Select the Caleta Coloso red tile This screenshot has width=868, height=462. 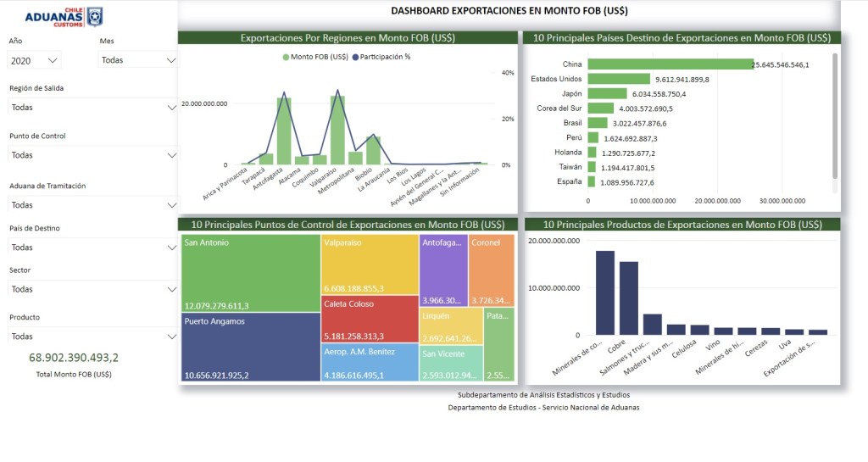tap(369, 318)
